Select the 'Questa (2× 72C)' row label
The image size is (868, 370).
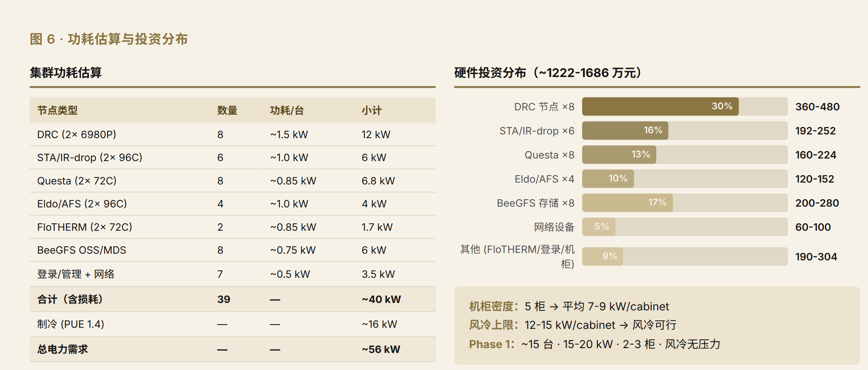point(77,181)
